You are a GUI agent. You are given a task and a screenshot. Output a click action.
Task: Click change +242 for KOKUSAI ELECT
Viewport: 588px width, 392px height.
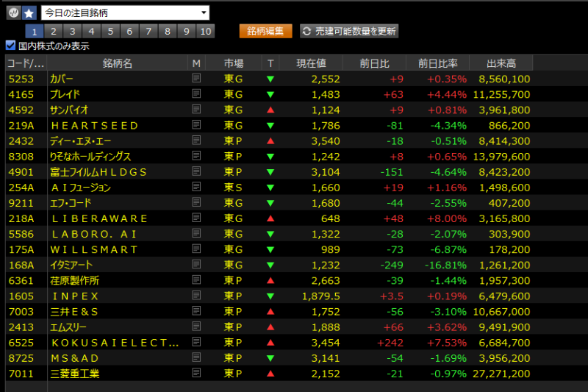tap(390, 343)
